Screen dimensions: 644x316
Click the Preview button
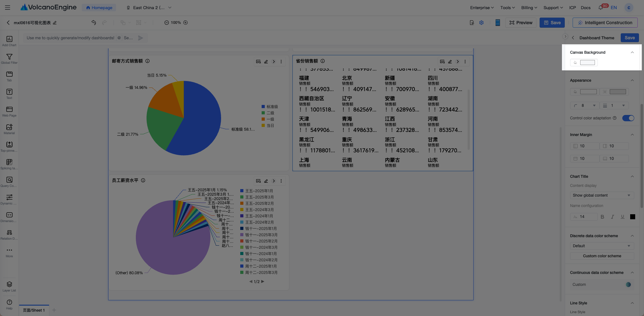(521, 23)
